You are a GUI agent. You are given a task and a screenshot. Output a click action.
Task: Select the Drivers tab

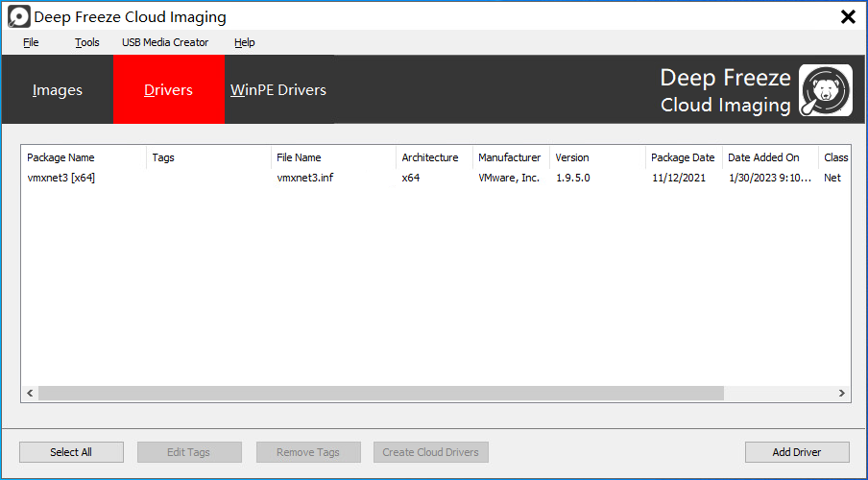[x=169, y=89]
